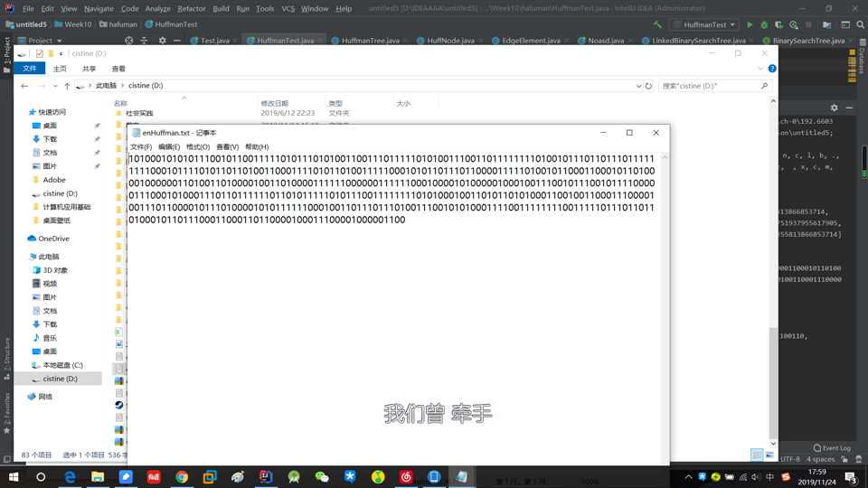868x488 pixels.
Task: Open IntelliJ Search Everywhere magnifier
Action: pyautogui.click(x=860, y=25)
